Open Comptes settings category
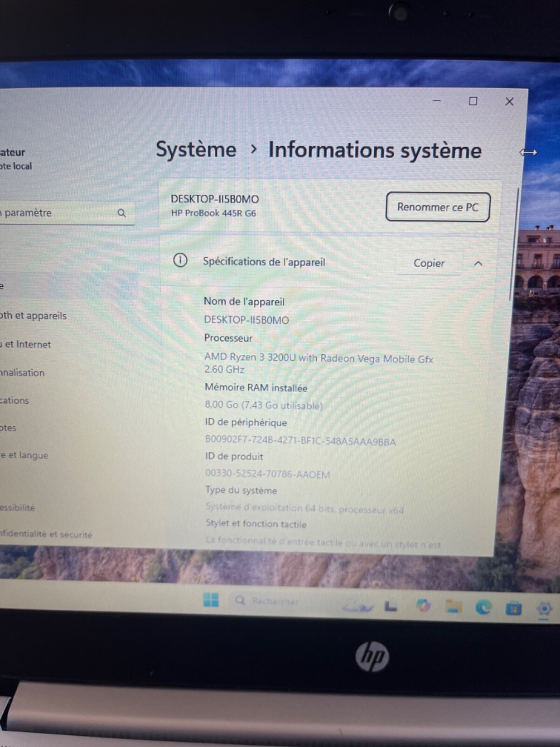 (8, 428)
